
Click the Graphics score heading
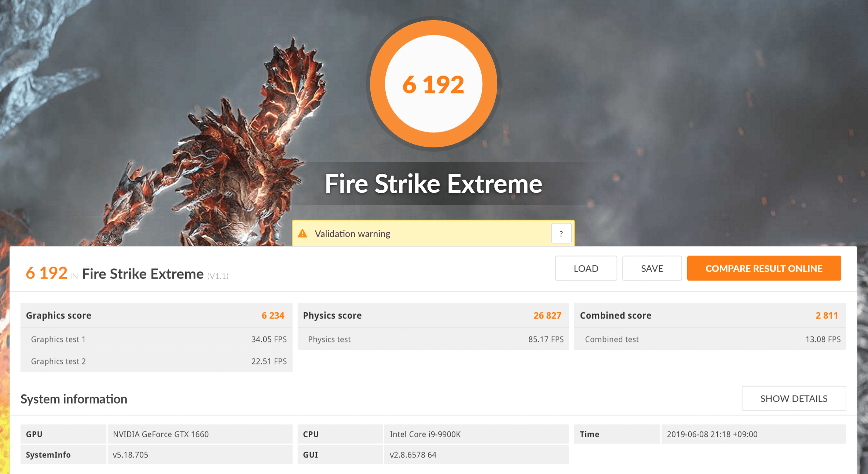(x=59, y=316)
